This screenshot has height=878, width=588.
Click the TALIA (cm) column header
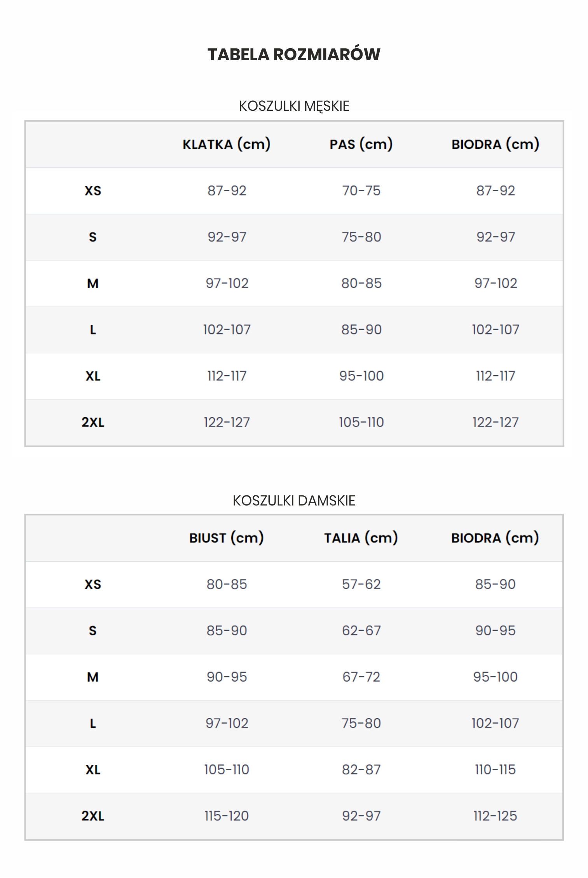click(361, 538)
